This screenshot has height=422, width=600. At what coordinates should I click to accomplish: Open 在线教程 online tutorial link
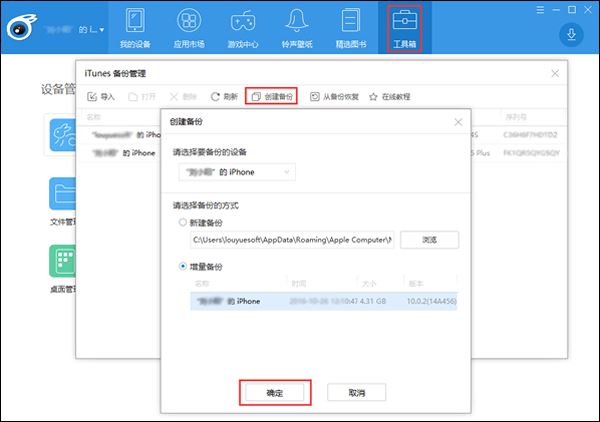tap(390, 97)
